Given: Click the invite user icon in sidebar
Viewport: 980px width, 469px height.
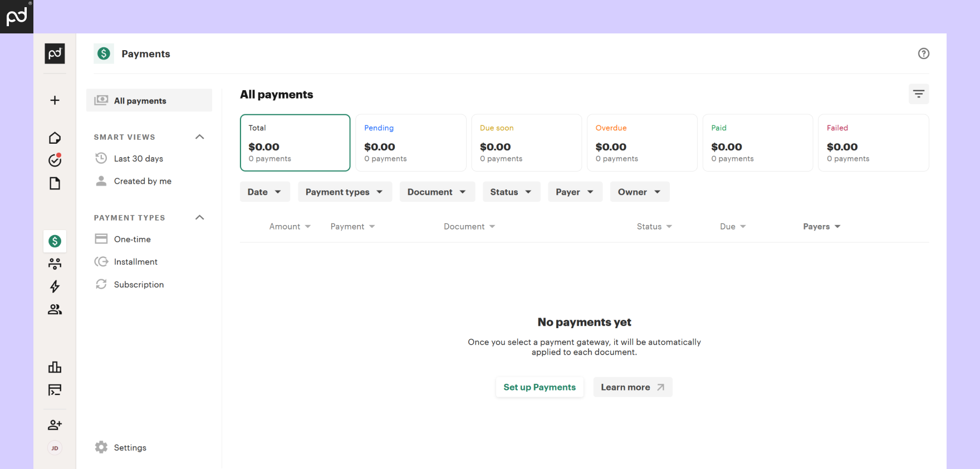Looking at the screenshot, I should [x=55, y=425].
